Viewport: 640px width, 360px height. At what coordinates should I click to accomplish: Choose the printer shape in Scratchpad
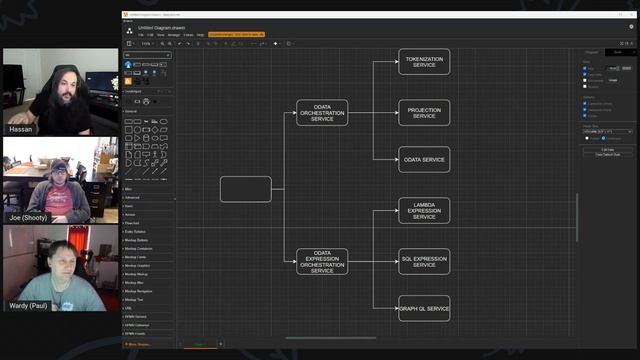(146, 101)
